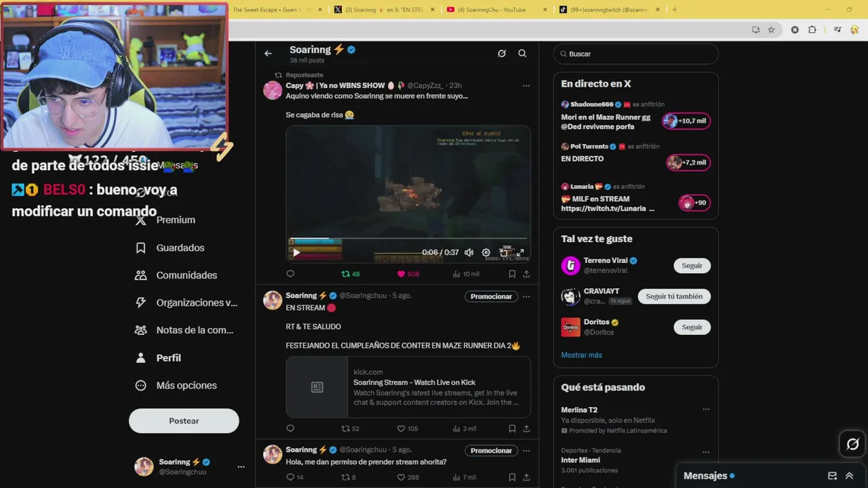Open more options on 'Hola, me dan permiso' post
This screenshot has width=868, height=488.
coord(526,451)
